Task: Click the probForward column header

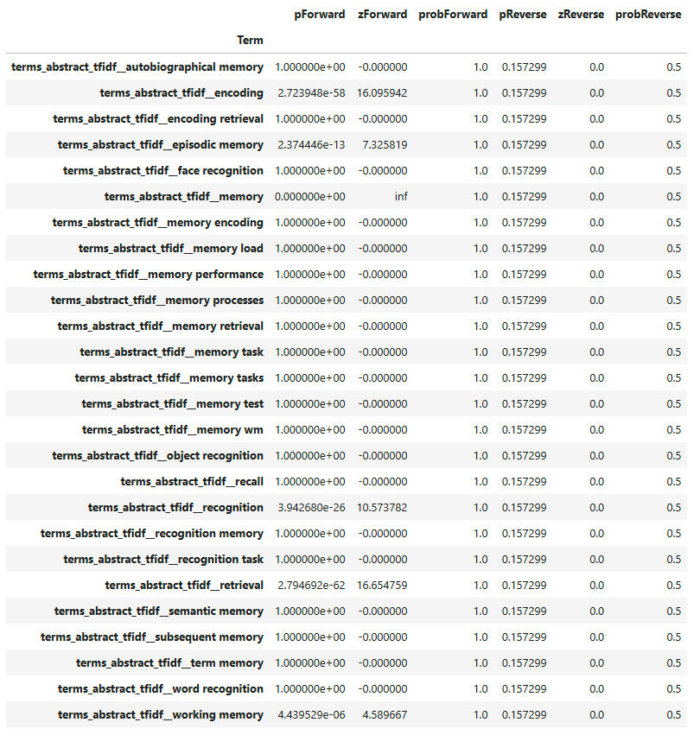Action: pos(453,15)
